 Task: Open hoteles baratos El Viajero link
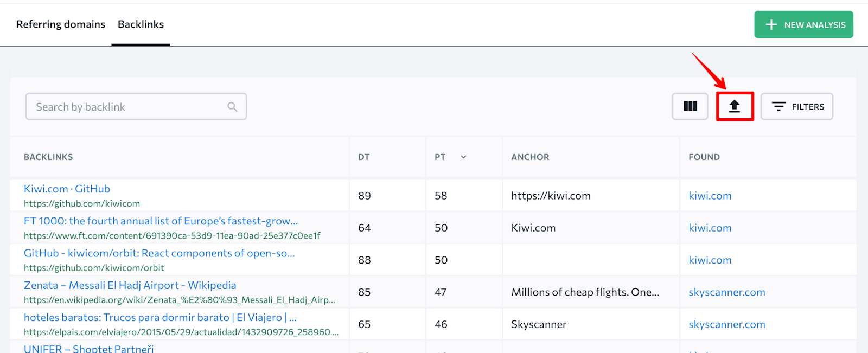click(x=160, y=317)
